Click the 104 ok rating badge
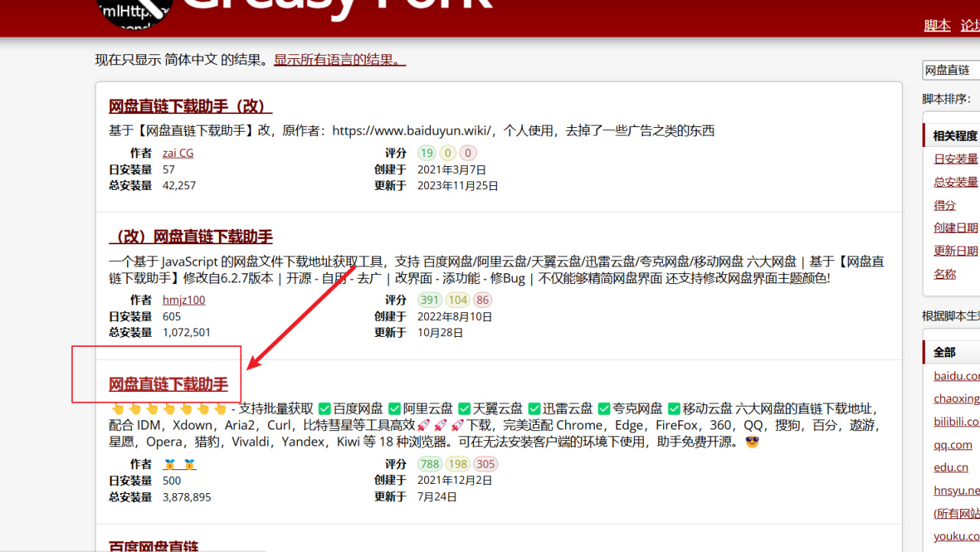Image resolution: width=980 pixels, height=552 pixels. coord(458,300)
